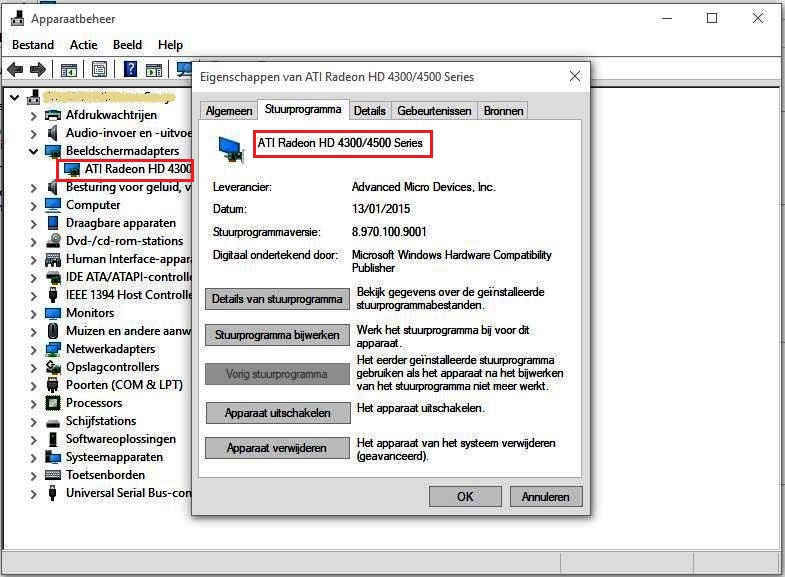
Task: Click Advanced Micro Devices, Inc. text
Action: (424, 187)
